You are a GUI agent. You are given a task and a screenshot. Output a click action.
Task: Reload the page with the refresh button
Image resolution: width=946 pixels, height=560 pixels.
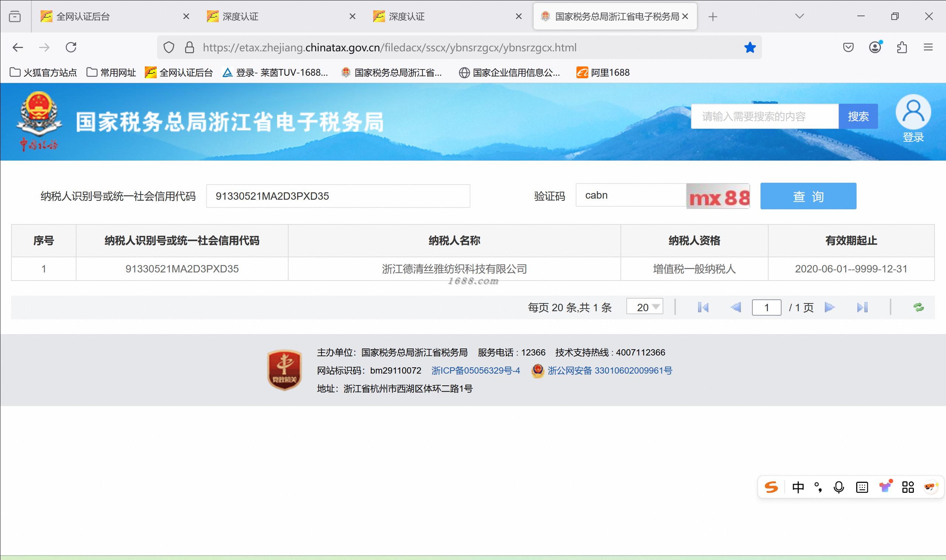(71, 48)
